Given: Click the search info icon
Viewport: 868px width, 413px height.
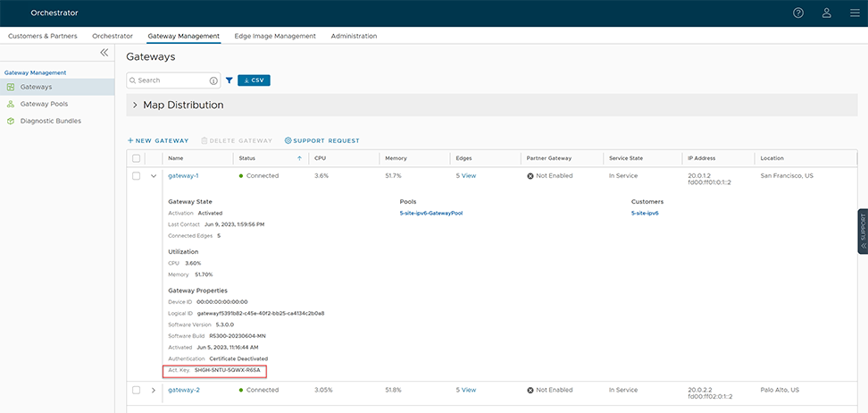Looking at the screenshot, I should point(213,80).
